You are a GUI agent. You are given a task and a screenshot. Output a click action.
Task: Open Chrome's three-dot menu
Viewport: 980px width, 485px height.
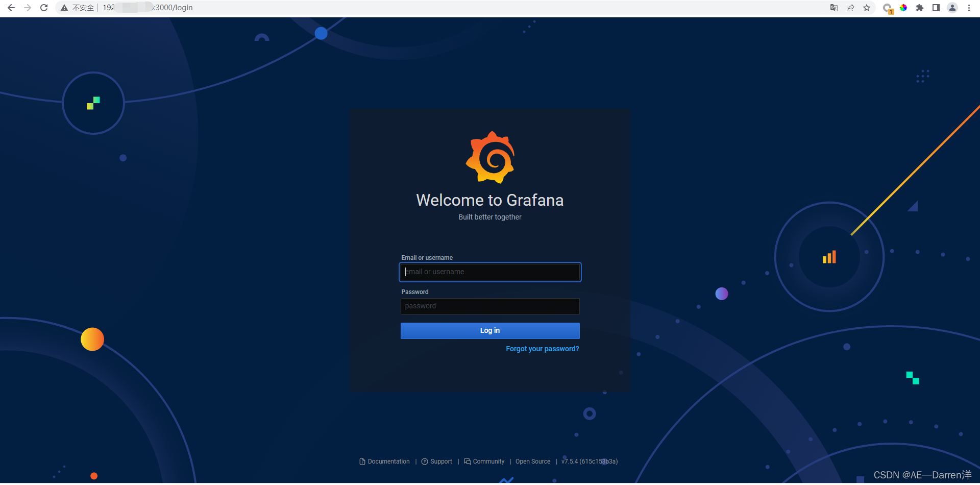pyautogui.click(x=969, y=8)
